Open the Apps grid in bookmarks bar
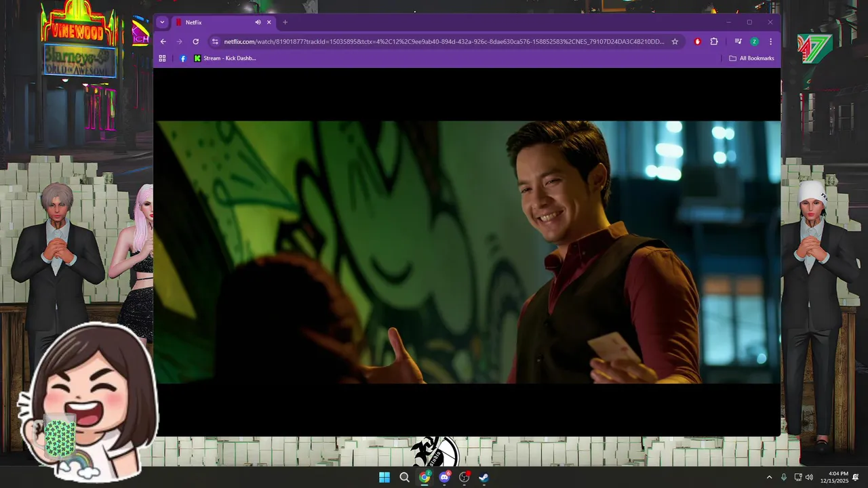The image size is (868, 488). coord(162,58)
